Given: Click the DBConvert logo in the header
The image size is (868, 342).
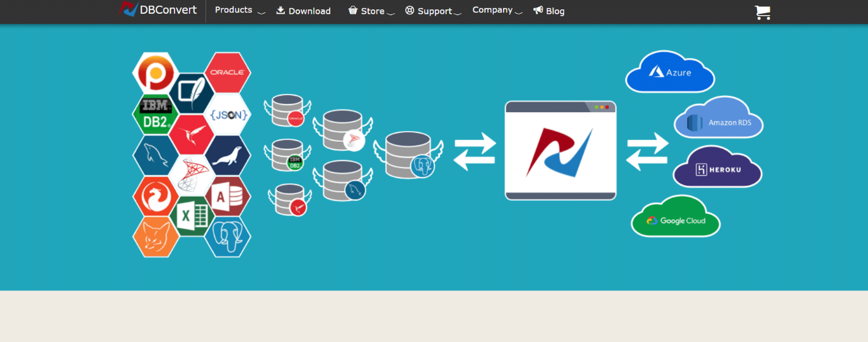Looking at the screenshot, I should coord(158,9).
